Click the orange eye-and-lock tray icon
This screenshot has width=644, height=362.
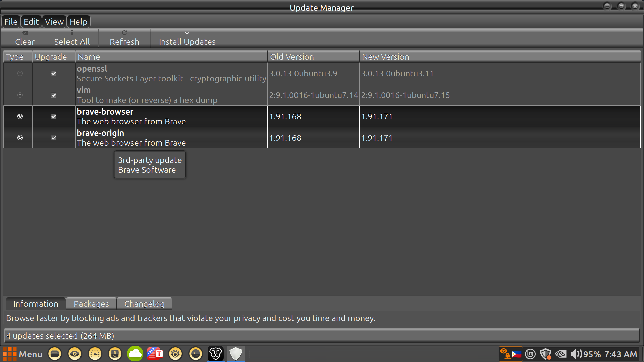[505, 354]
